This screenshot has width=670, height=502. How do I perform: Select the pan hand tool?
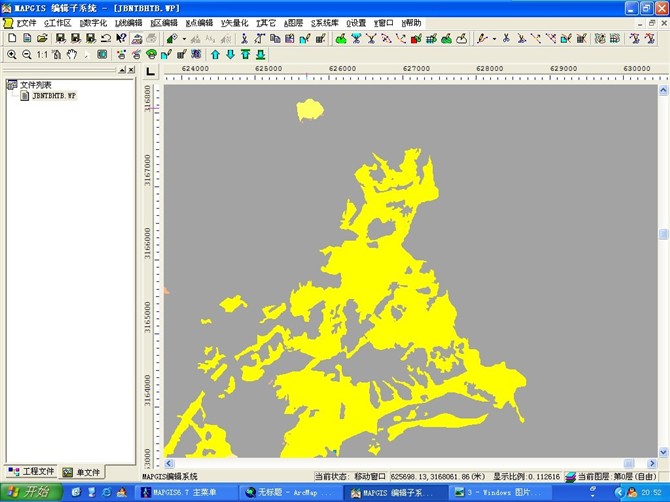coord(72,54)
